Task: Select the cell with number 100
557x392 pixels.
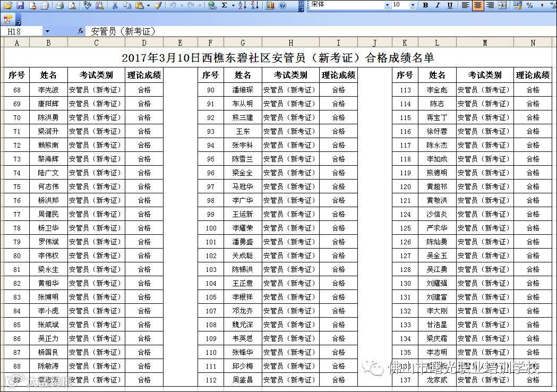Action: tap(211, 228)
